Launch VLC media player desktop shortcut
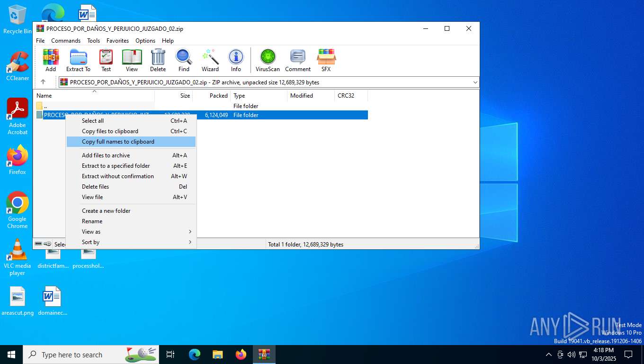Viewport: 644px width, 364px height. pyautogui.click(x=18, y=257)
